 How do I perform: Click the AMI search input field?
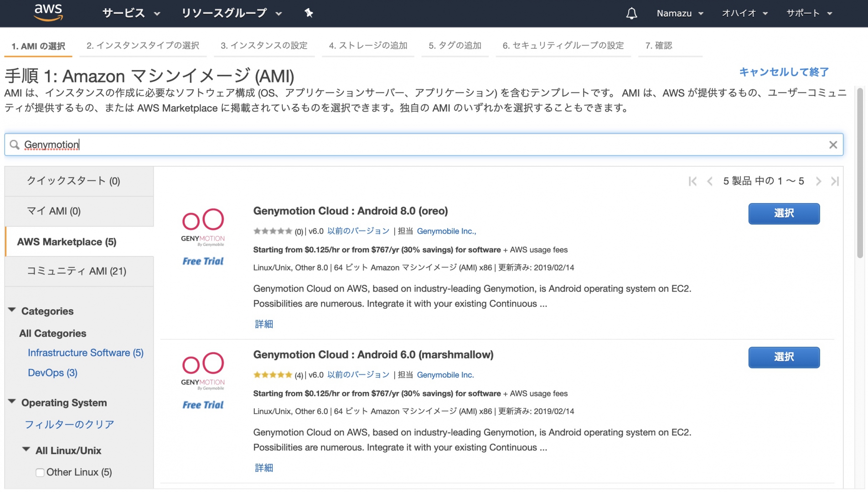(x=424, y=145)
